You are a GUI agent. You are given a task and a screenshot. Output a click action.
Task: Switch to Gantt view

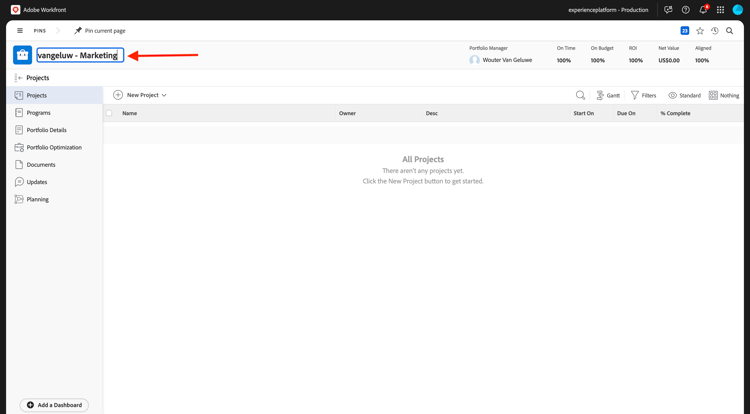[608, 96]
